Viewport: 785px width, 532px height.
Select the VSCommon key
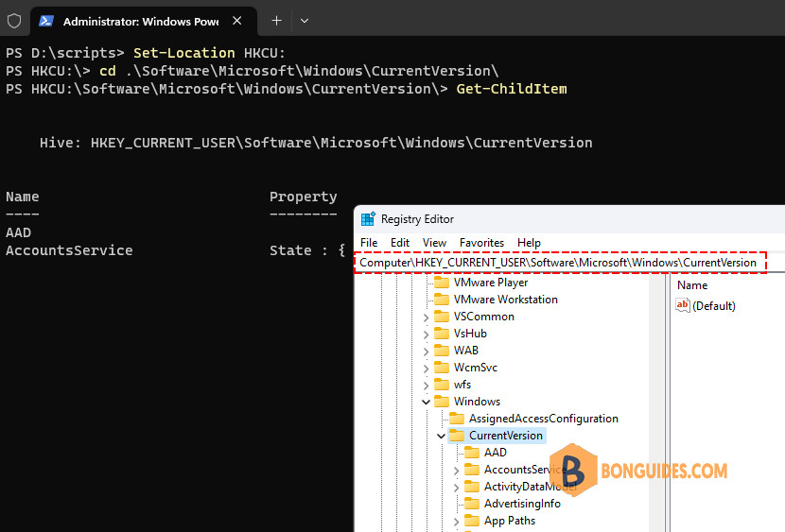[483, 317]
